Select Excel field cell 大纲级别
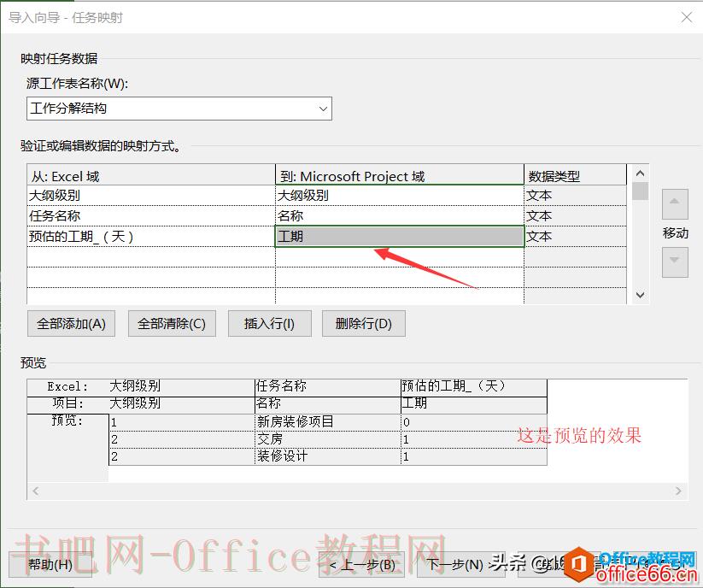703x588 pixels. pyautogui.click(x=151, y=196)
